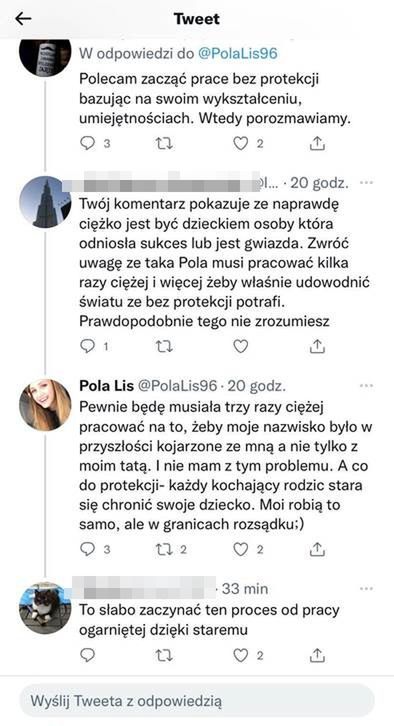View Pola Lis's profile picture
394x726 pixels.
pyautogui.click(x=45, y=405)
